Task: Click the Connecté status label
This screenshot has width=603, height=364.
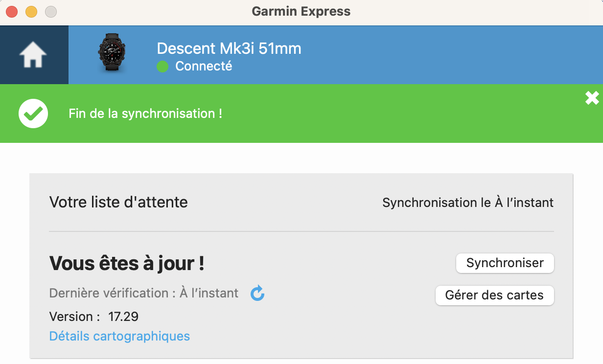Action: tap(204, 66)
